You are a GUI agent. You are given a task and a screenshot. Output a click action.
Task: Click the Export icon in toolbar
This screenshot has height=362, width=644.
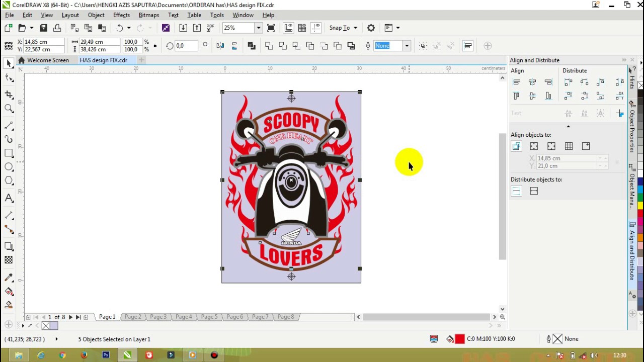pyautogui.click(x=197, y=28)
